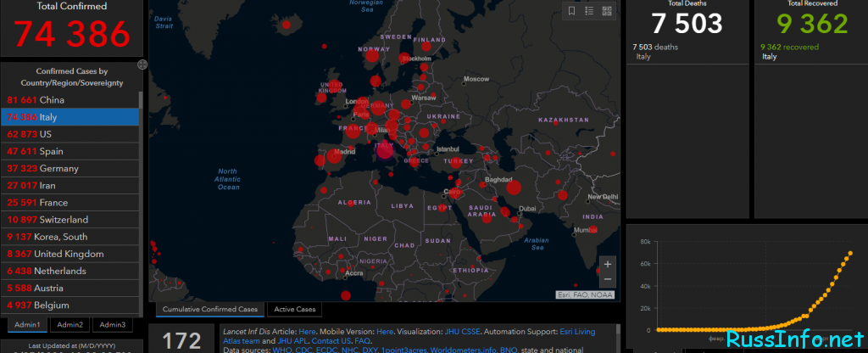
Task: Click the 172 countries counter
Action: point(181,341)
